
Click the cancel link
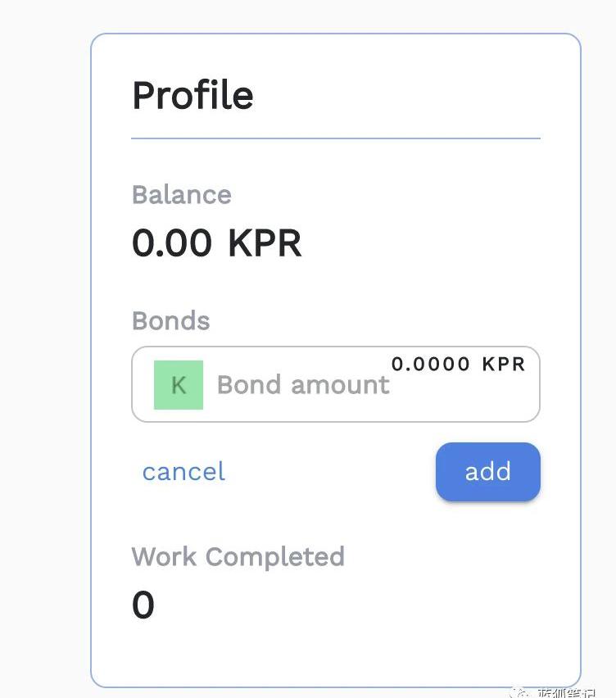point(183,471)
